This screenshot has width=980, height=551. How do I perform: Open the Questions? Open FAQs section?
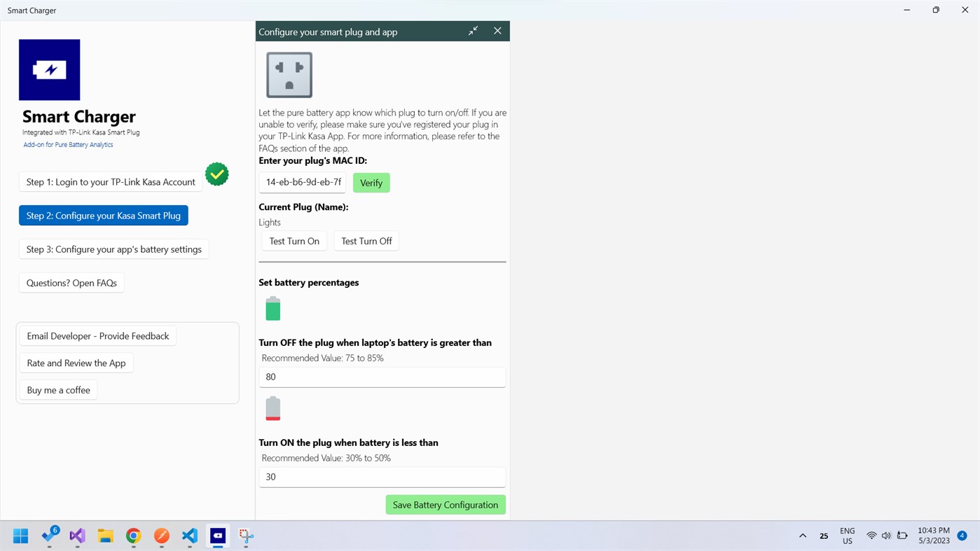[x=71, y=282]
